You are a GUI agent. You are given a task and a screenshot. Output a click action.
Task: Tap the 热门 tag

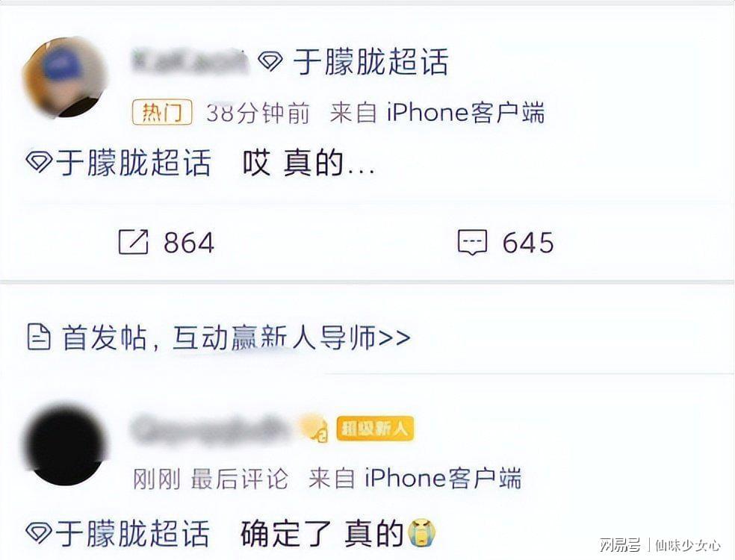(162, 113)
